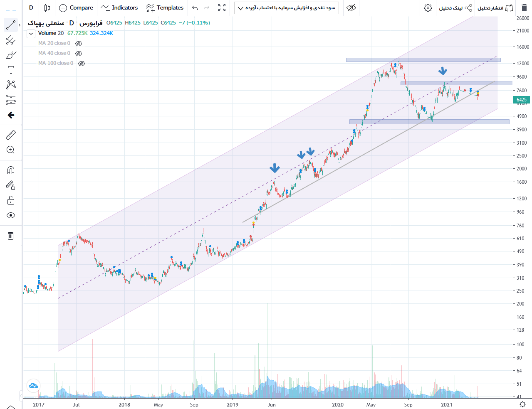
Task: Select the text annotation tool
Action: 11,70
